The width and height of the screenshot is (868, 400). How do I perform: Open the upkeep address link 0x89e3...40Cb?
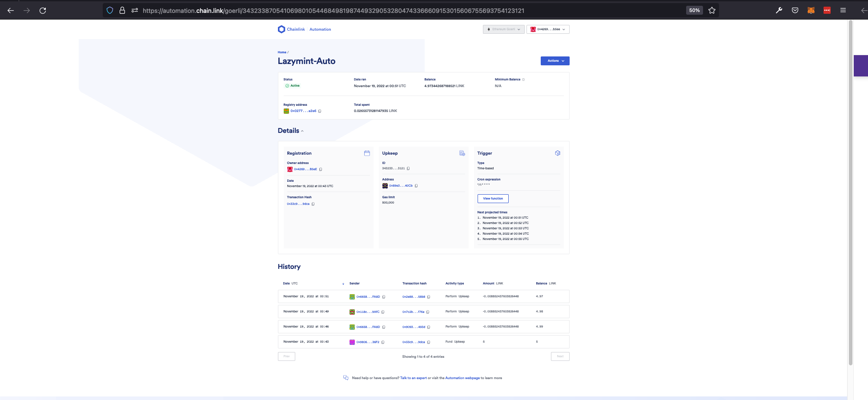click(x=401, y=186)
